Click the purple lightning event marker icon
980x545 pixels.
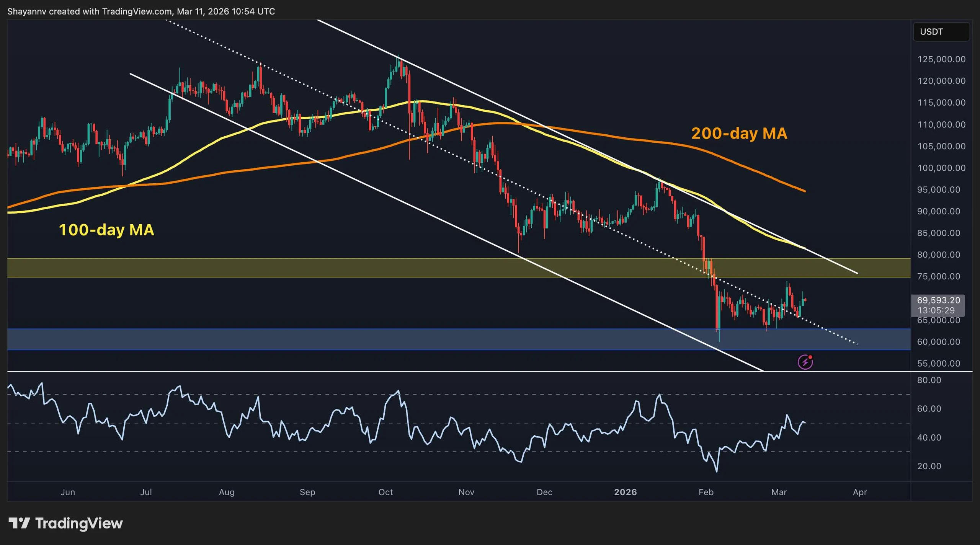(805, 361)
